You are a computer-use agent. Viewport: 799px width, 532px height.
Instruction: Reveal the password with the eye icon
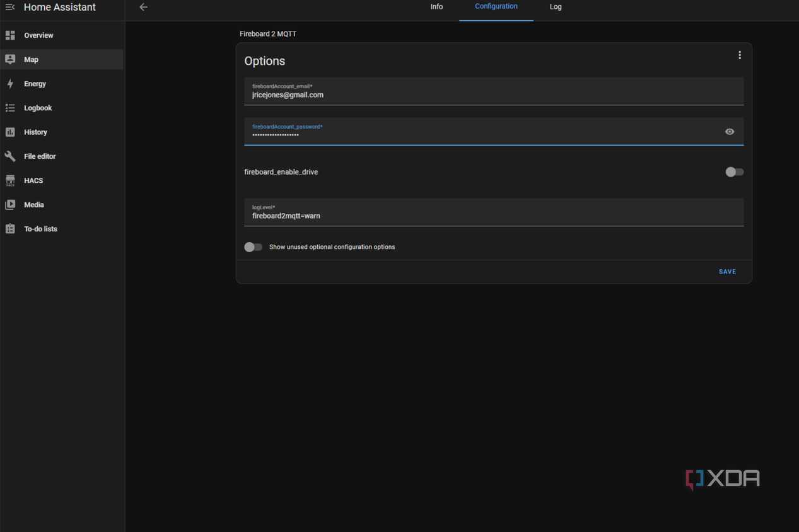click(x=730, y=132)
